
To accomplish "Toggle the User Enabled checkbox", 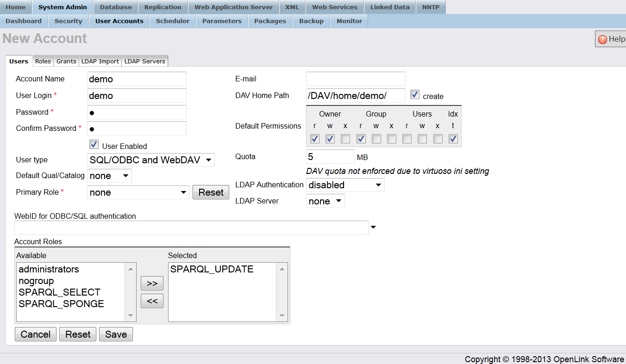I will (x=94, y=144).
